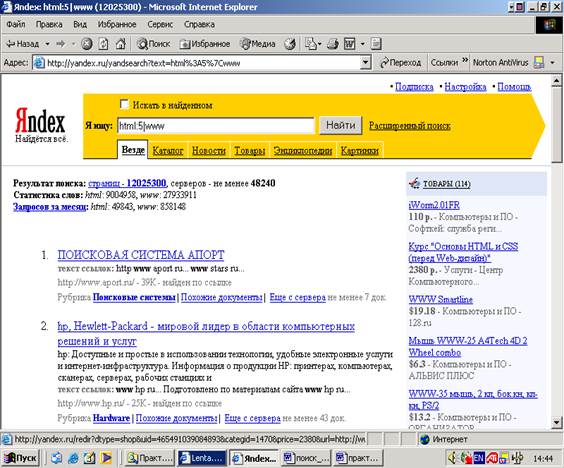Expand the address bar dropdown arrow

pyautogui.click(x=365, y=63)
